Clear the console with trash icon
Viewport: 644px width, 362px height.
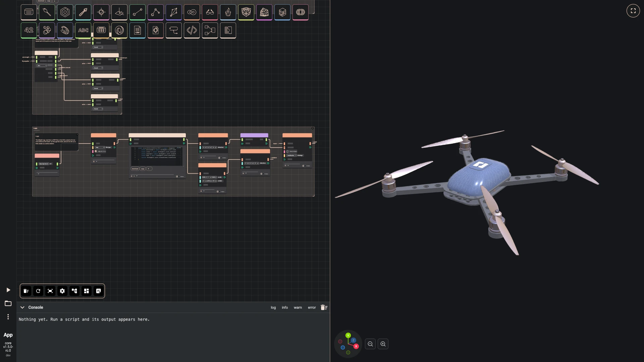pyautogui.click(x=324, y=307)
